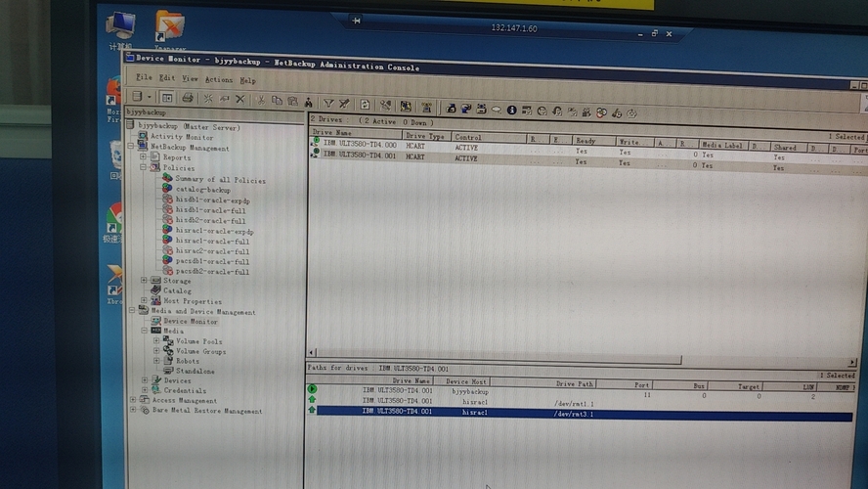Select hisrac1-oracle-expdp policy
Image resolution: width=868 pixels, height=489 pixels.
tap(214, 231)
